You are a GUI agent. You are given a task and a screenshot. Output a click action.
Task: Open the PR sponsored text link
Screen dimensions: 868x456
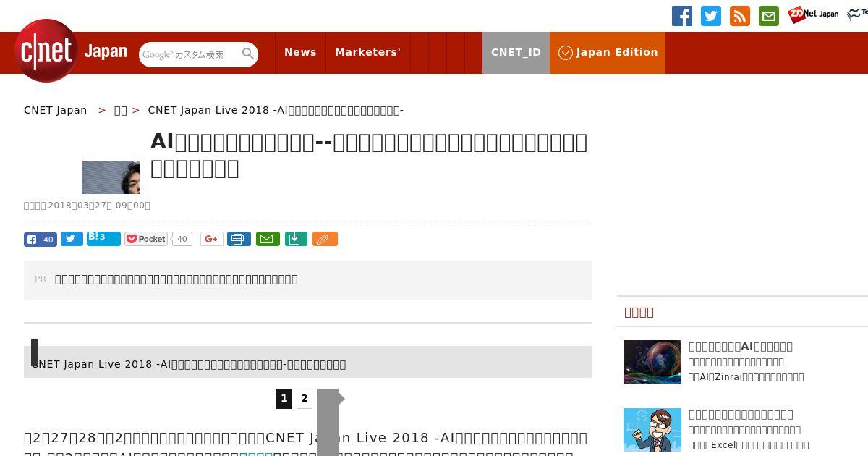(176, 279)
